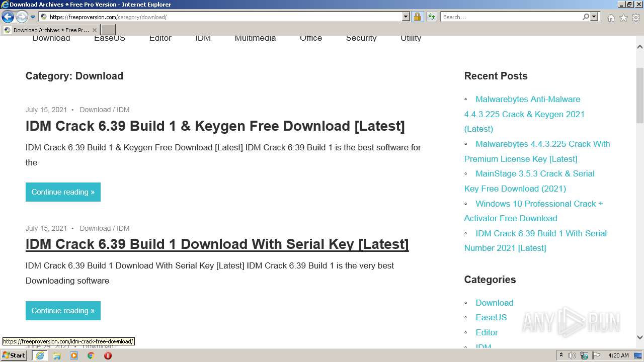Open the EaseUS menu item

110,38
